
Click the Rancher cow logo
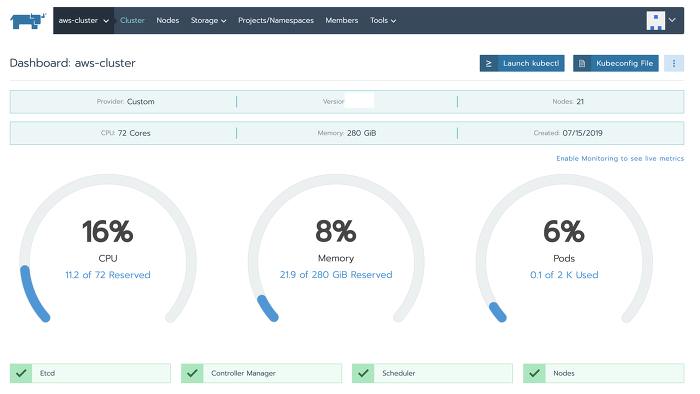click(x=28, y=21)
